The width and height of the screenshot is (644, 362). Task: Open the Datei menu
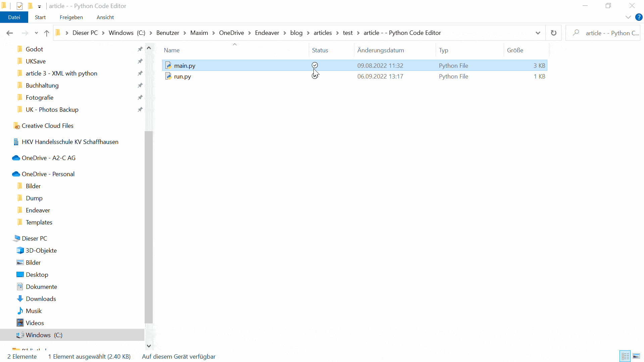coord(14,17)
